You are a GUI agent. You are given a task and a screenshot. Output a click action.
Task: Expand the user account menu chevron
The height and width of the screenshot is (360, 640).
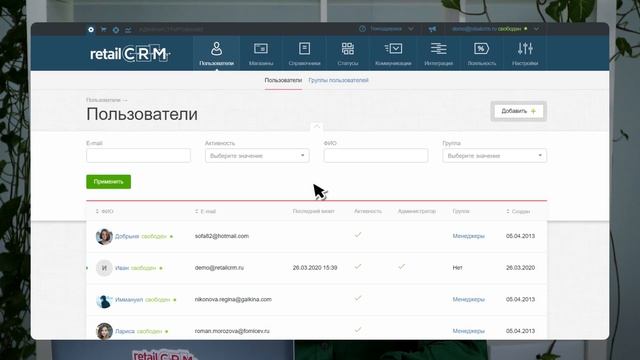(536, 29)
